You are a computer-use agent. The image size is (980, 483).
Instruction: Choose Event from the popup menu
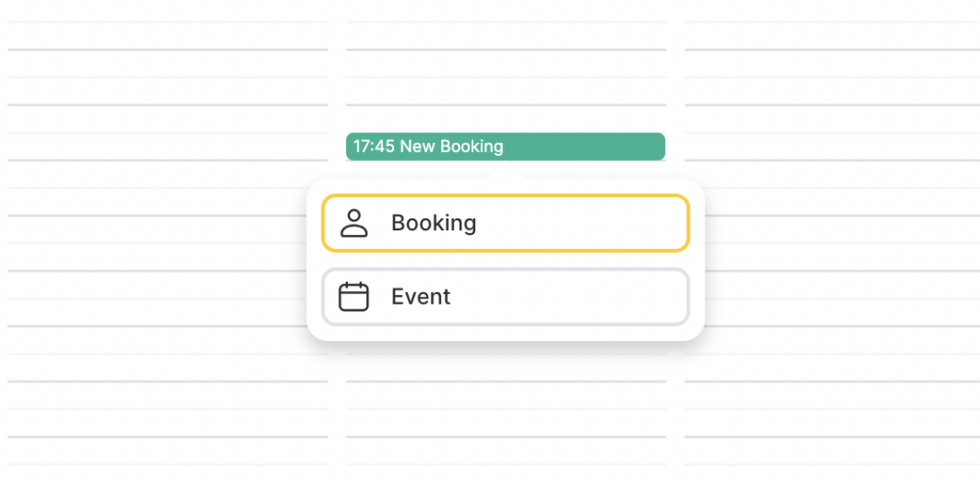point(506,297)
